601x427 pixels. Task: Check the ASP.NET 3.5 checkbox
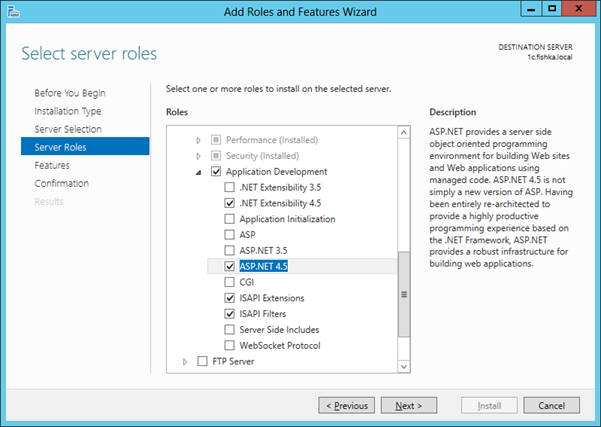tap(229, 250)
